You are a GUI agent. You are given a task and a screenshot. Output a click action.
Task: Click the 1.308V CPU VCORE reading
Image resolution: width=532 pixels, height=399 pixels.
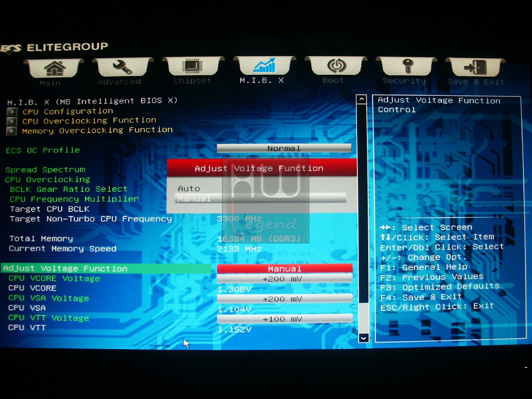click(x=234, y=289)
